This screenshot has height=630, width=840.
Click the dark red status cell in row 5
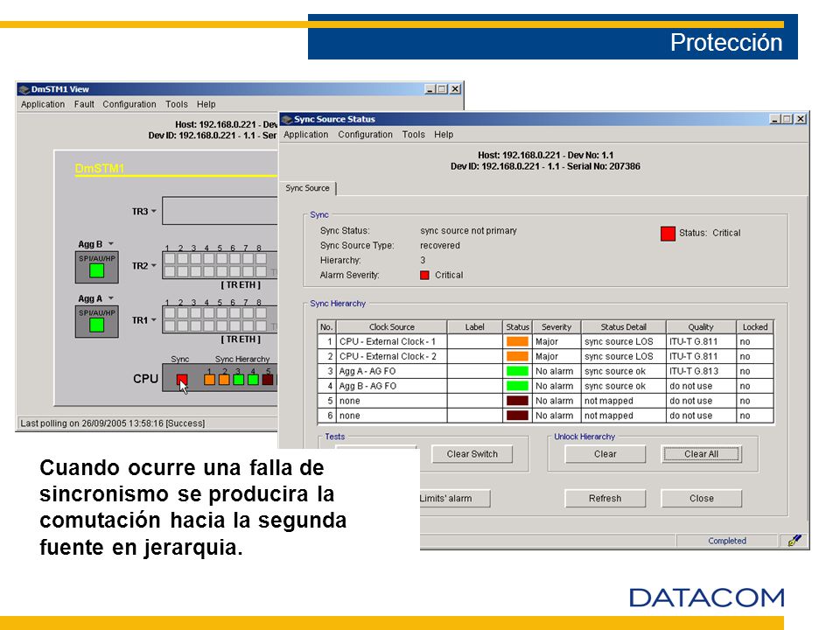tap(517, 401)
